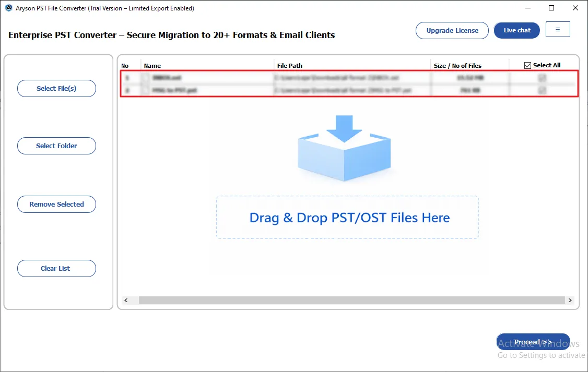The height and width of the screenshot is (372, 588).
Task: Close the Aryson PST File Converter window
Action: pyautogui.click(x=575, y=8)
